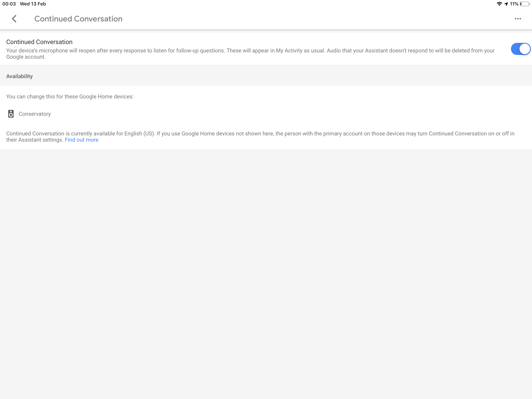Screen dimensions: 532x399
Task: Tap the 11% battery percentage
Action: (514, 4)
